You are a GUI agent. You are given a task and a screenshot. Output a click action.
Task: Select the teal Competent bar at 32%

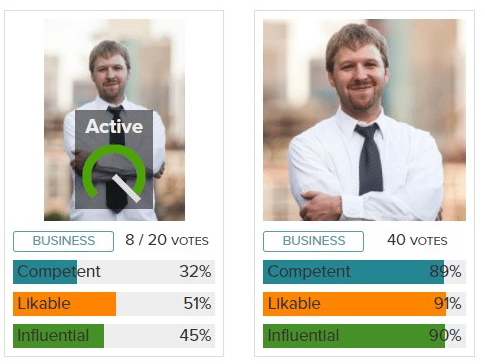tap(114, 272)
